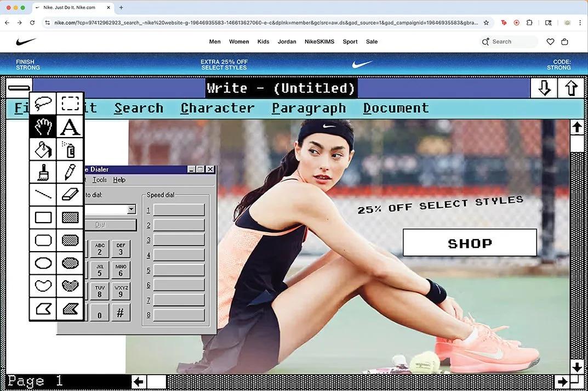Select the Pencil tool
The width and height of the screenshot is (588, 391).
pos(70,172)
